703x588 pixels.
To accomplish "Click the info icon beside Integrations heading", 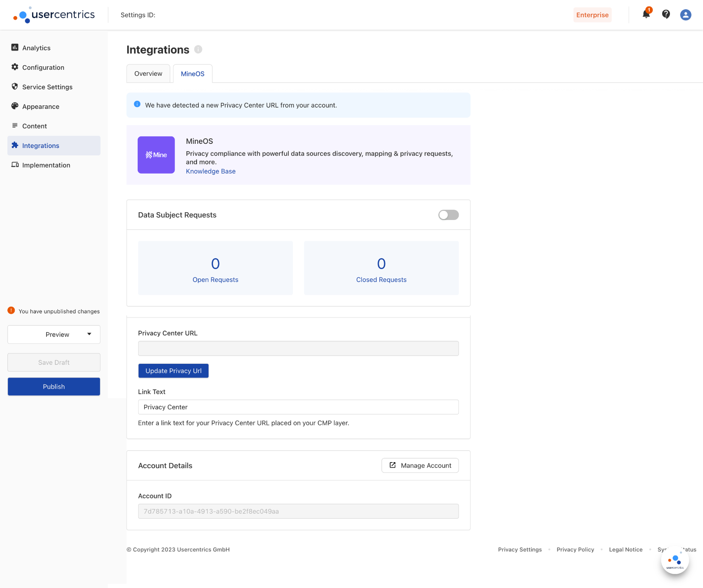I will point(198,49).
